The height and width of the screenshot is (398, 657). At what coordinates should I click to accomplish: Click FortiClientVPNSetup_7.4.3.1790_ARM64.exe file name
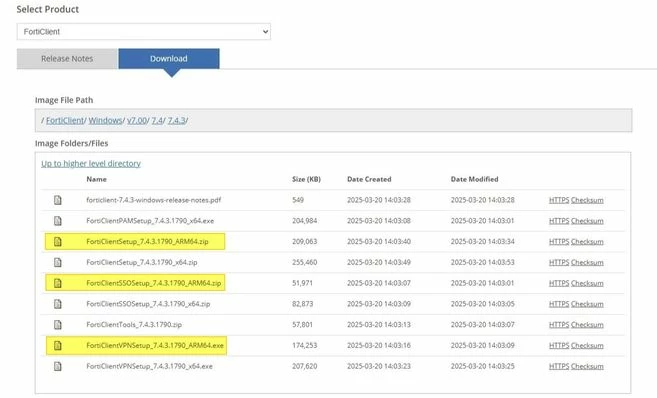pos(155,346)
